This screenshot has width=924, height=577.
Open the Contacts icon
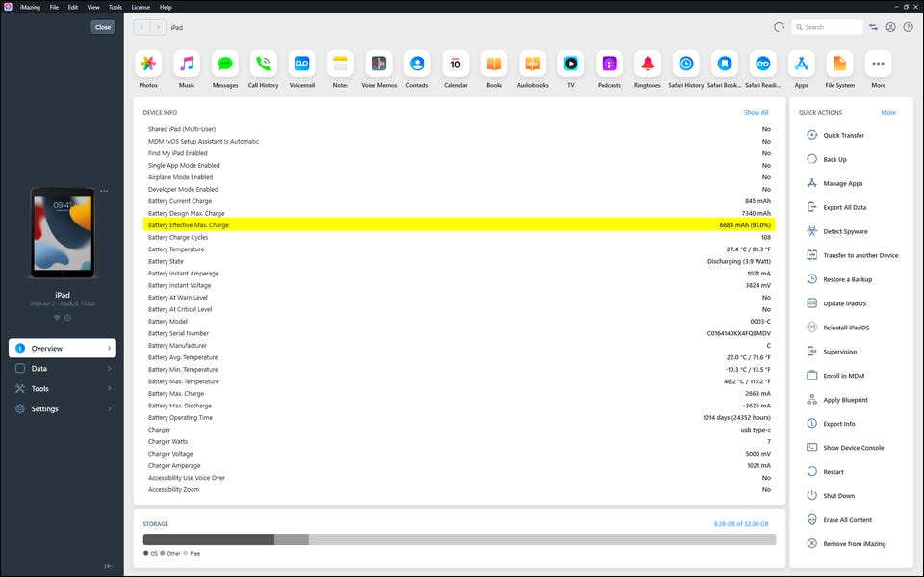(x=417, y=64)
